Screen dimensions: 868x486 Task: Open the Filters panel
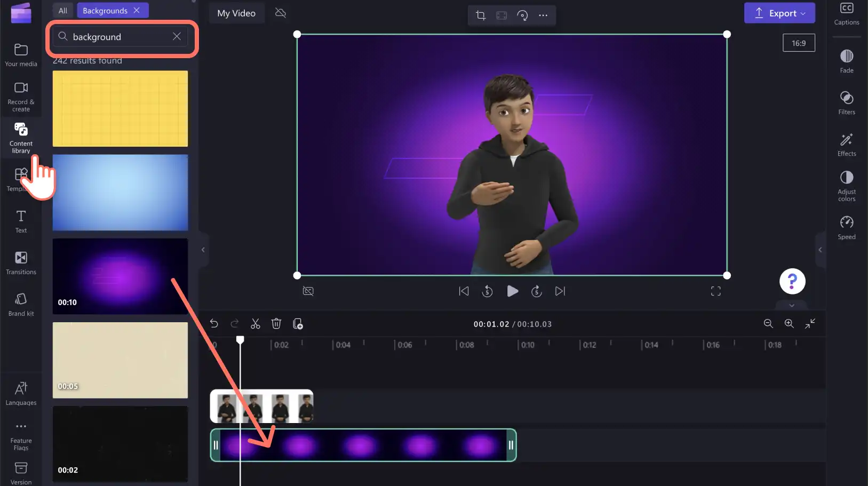pyautogui.click(x=847, y=103)
